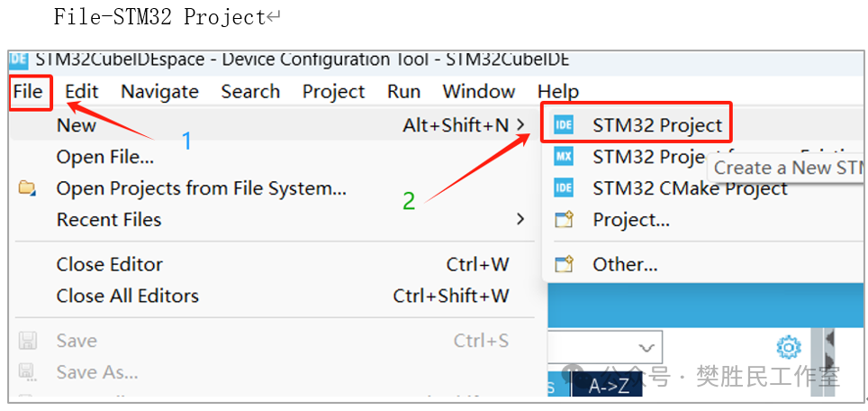
Task: Click the blue settings gear icon
Action: (788, 347)
